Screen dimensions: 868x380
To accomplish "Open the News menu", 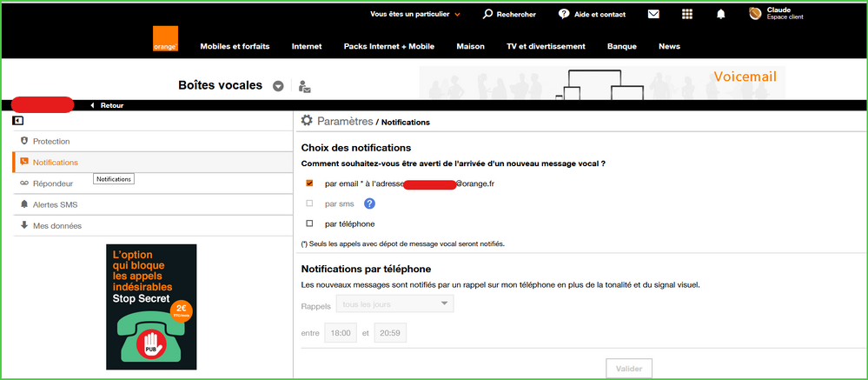I will click(669, 47).
